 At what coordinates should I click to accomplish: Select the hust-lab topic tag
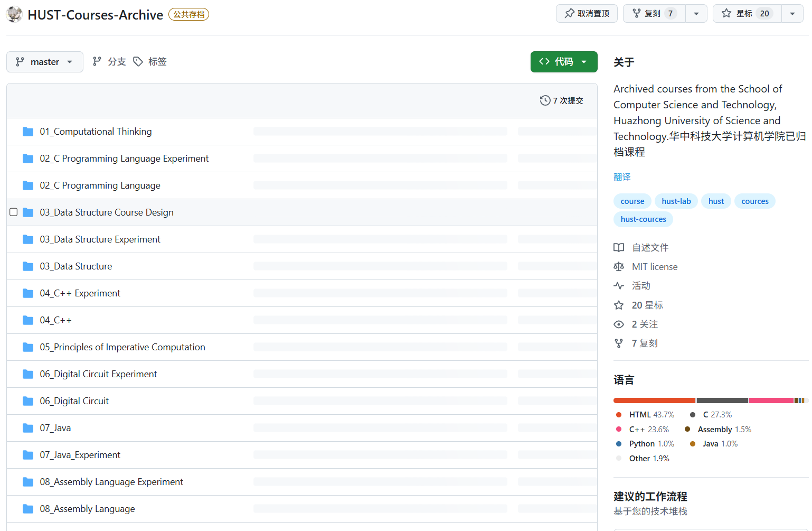click(x=676, y=201)
